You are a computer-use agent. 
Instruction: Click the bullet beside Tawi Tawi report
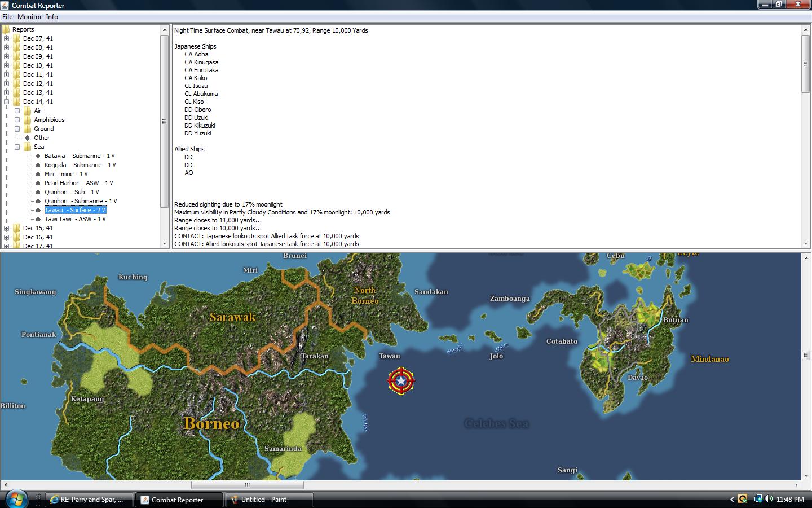38,219
